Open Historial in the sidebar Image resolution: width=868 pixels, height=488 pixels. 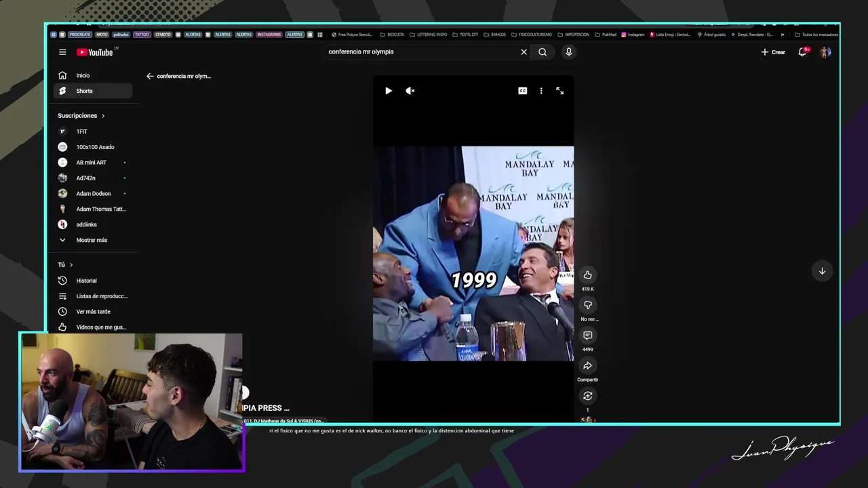93,281
